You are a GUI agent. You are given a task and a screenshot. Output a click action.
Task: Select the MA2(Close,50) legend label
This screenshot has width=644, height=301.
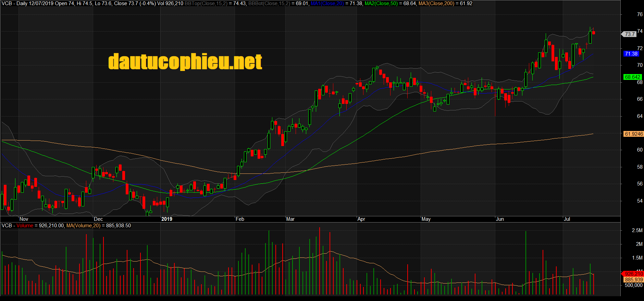381,3
